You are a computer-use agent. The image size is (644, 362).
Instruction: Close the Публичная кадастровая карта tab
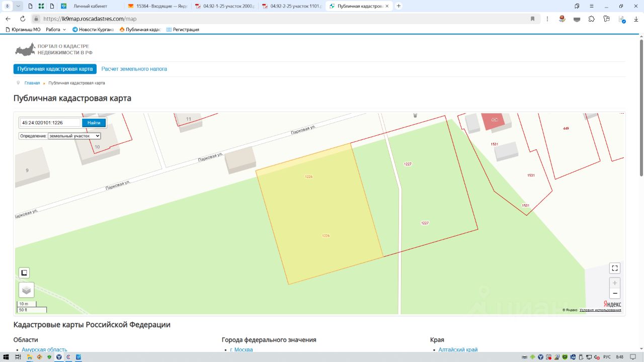[386, 6]
